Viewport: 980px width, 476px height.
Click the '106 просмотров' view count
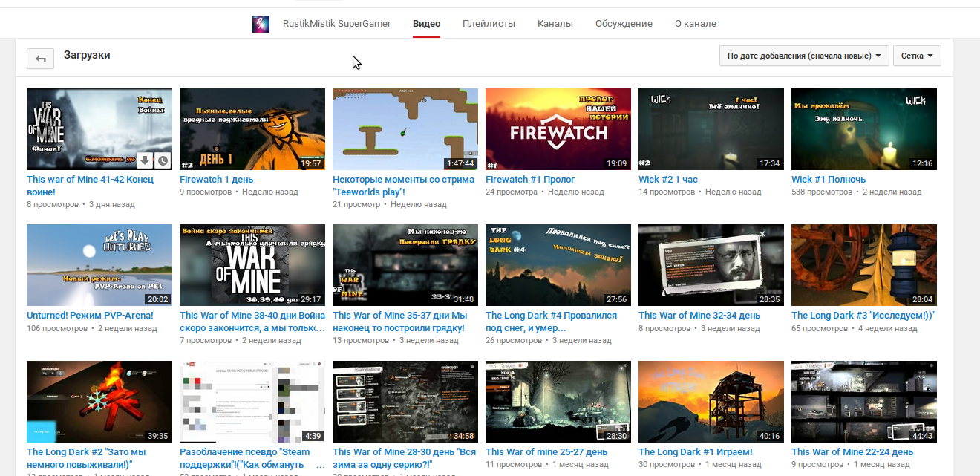click(58, 328)
